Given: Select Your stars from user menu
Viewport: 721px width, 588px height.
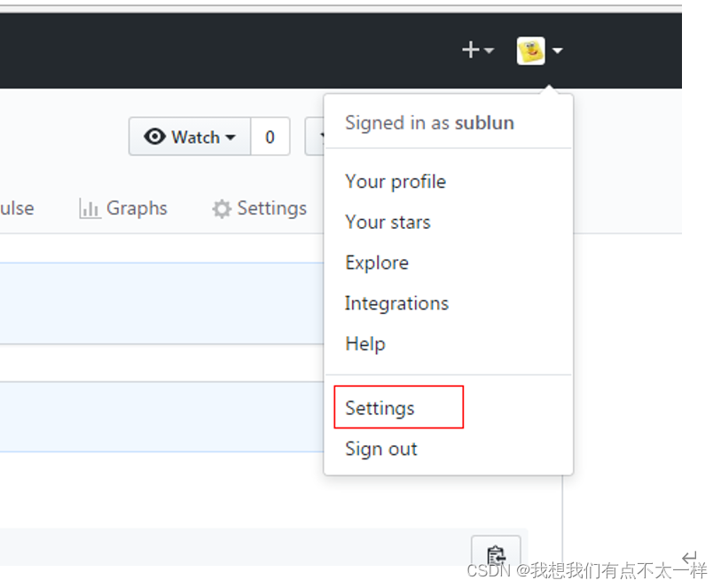Looking at the screenshot, I should click(388, 222).
